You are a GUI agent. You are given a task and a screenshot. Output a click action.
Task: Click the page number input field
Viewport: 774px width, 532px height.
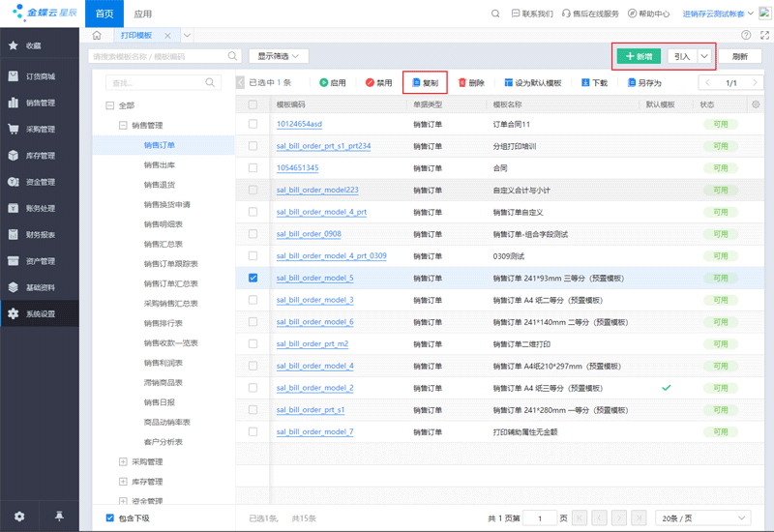[540, 518]
